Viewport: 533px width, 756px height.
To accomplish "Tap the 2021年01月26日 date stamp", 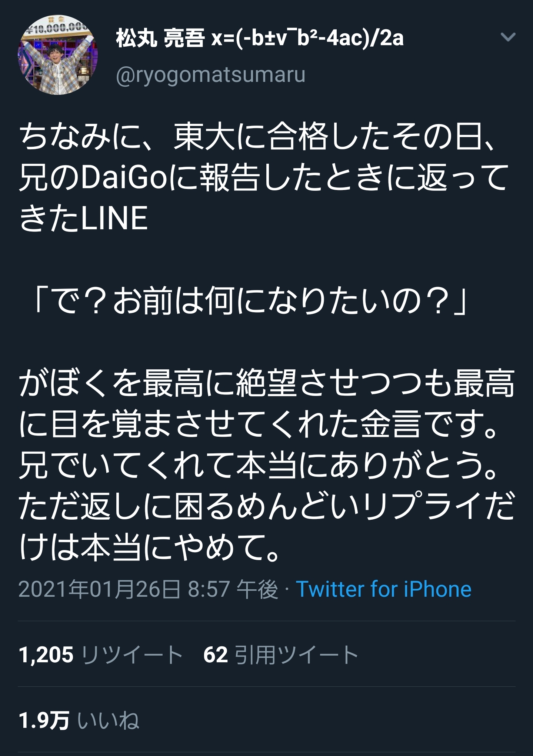I will pyautogui.click(x=100, y=589).
